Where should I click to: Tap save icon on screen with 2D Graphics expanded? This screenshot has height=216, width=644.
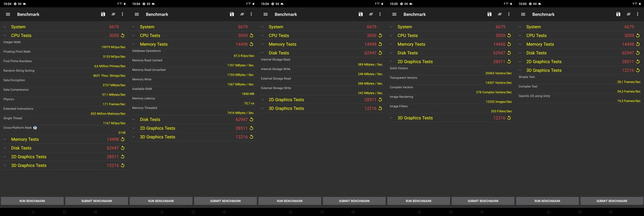pos(489,14)
